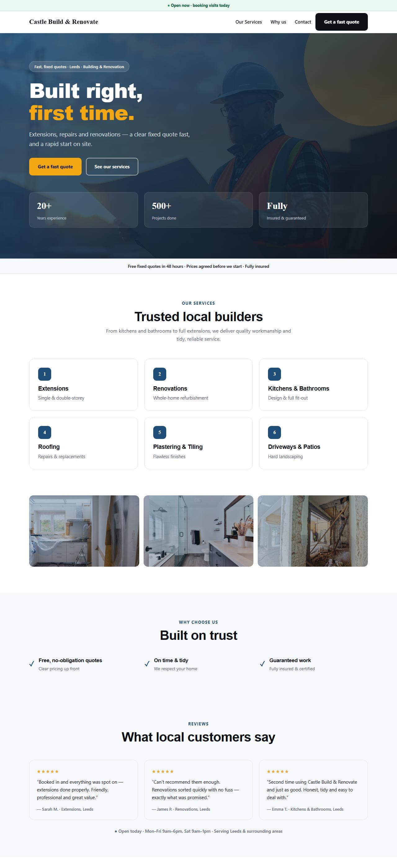Click the Free fixed quotes in 48 hours strip
Screen dimensions: 397x868
[198, 266]
